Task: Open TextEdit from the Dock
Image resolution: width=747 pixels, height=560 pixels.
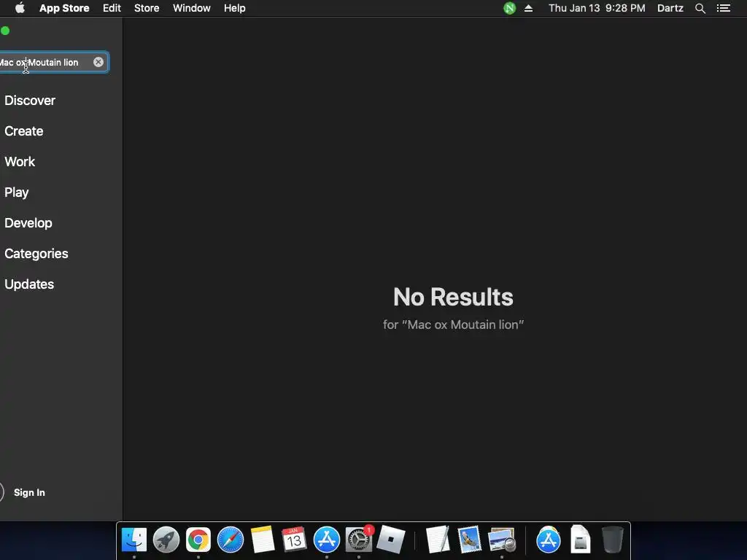Action: tap(438, 540)
